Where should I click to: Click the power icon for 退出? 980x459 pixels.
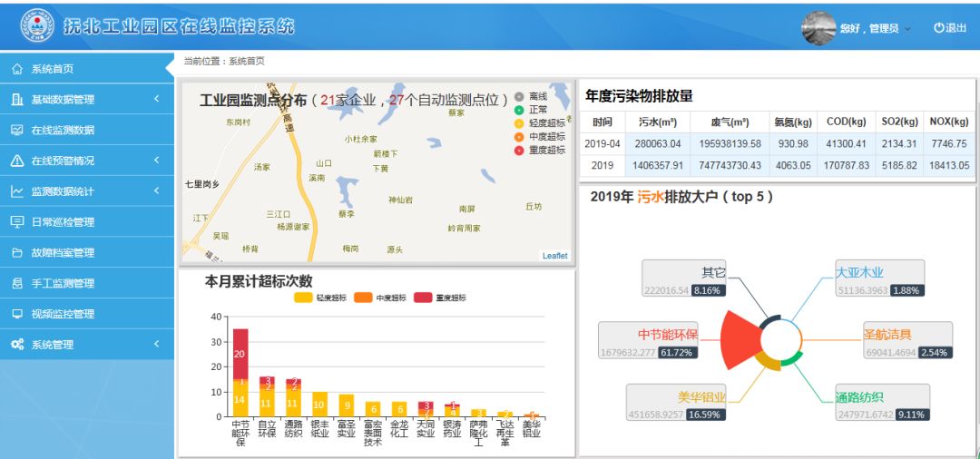coord(938,28)
